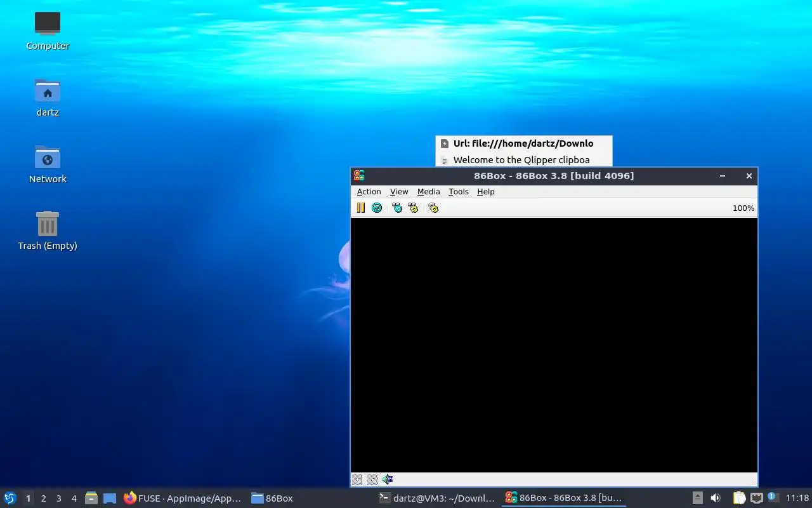
Task: Click inside the black emulator display
Action: [x=554, y=345]
